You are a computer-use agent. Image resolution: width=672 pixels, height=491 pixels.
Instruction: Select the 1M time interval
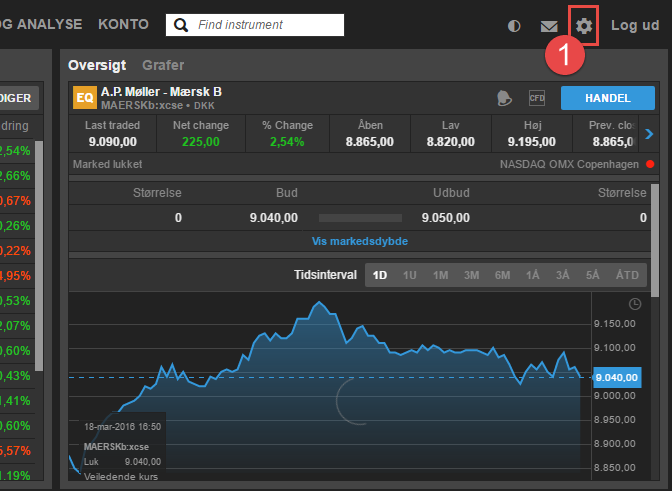[440, 275]
